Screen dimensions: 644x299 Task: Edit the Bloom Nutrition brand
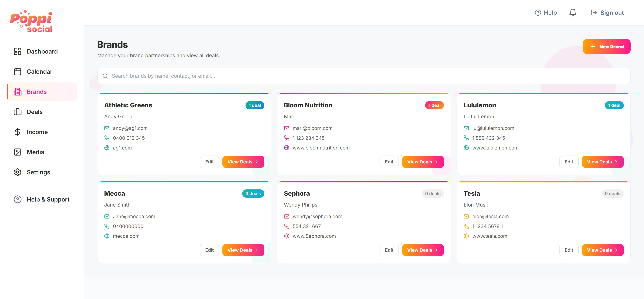tap(389, 162)
